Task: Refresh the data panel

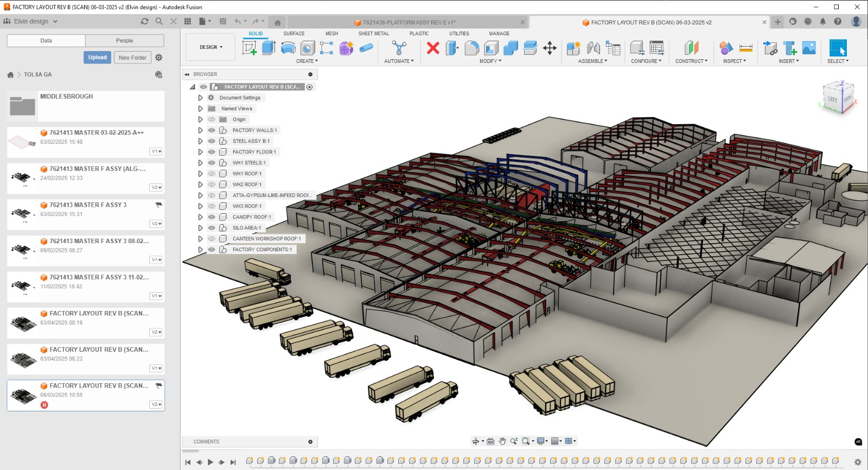Action: click(x=144, y=21)
